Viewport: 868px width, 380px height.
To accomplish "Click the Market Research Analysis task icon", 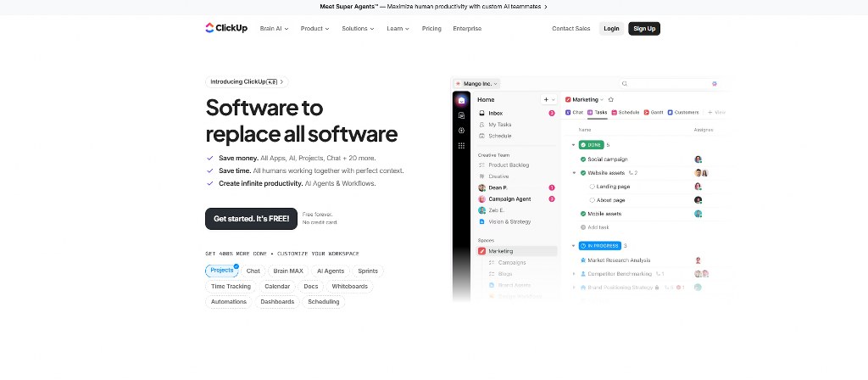I will coord(583,260).
